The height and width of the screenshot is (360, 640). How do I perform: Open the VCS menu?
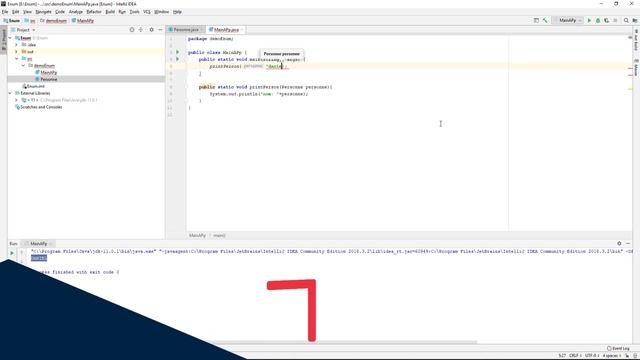[x=147, y=12]
